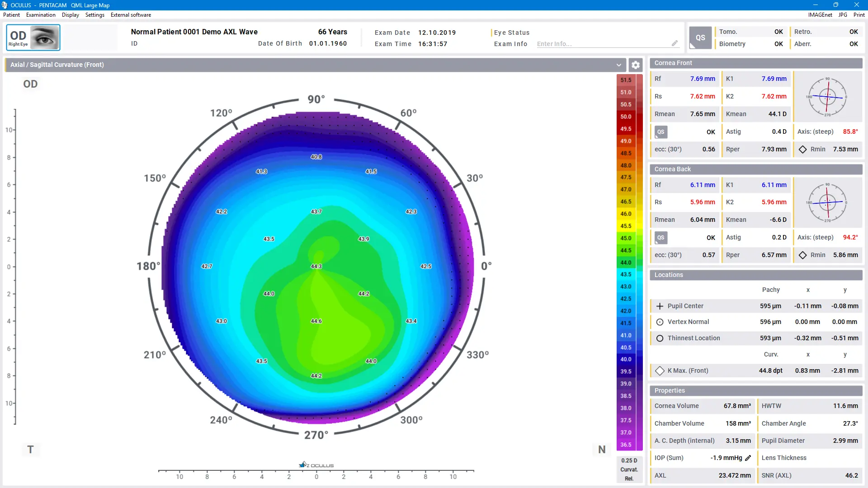Click the Properties panel header
The image size is (868, 488).
pos(756,391)
